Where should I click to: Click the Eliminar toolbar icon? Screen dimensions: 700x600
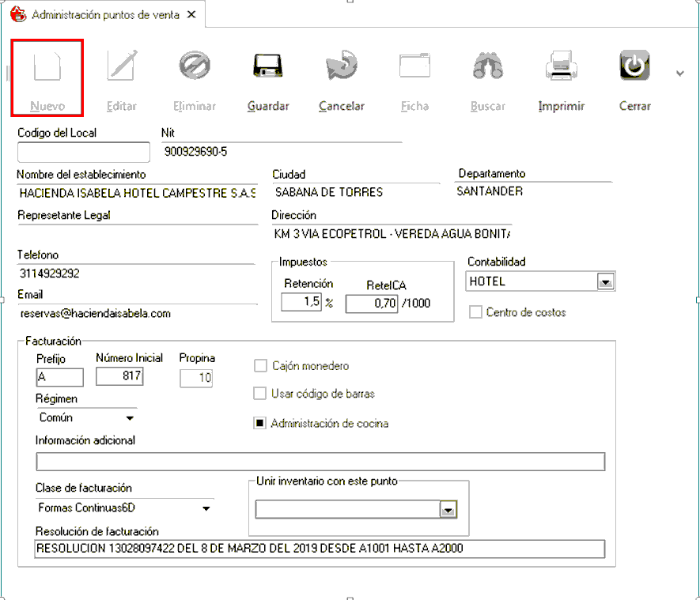pos(194,67)
